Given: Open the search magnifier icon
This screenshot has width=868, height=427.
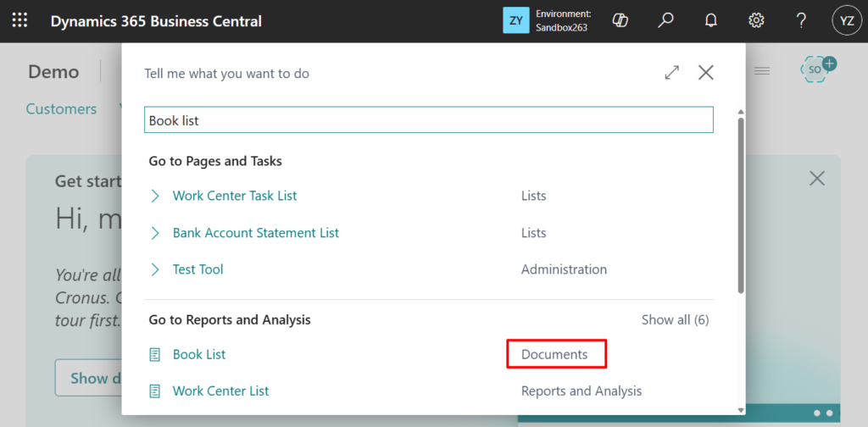Looking at the screenshot, I should click(x=665, y=21).
